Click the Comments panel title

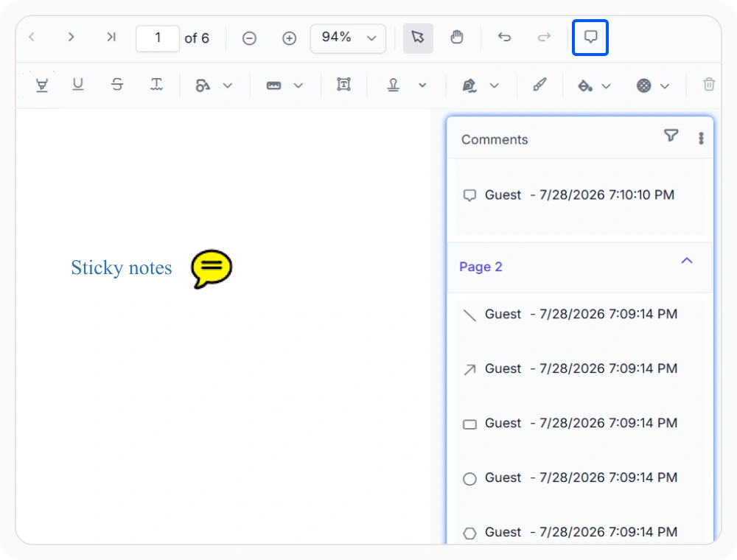coord(495,139)
